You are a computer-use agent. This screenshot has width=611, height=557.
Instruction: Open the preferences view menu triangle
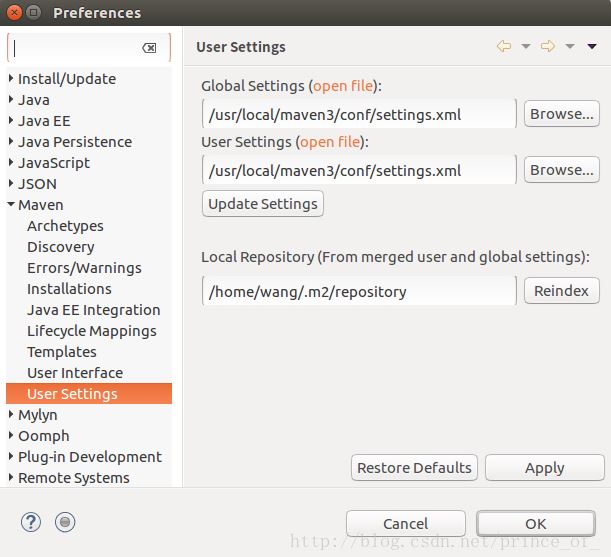(x=592, y=47)
